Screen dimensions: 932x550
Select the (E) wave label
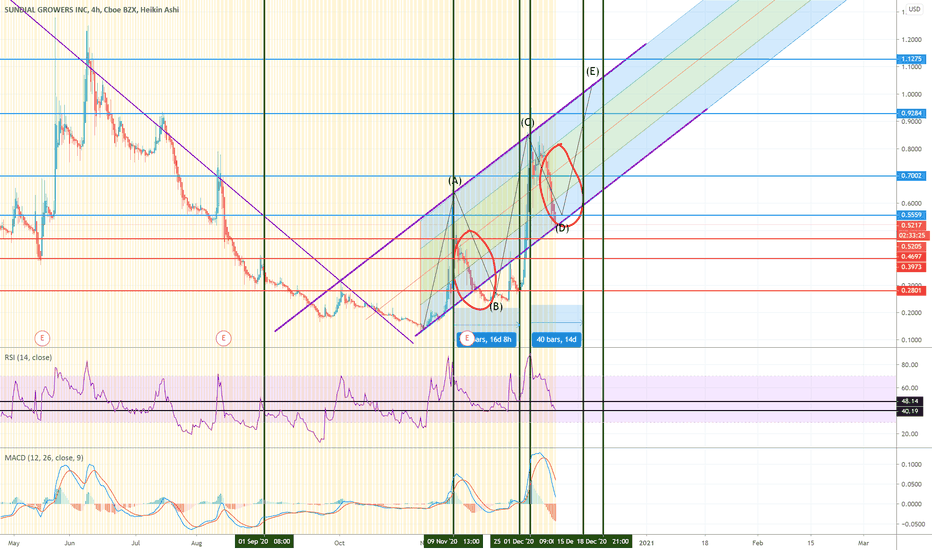point(593,72)
